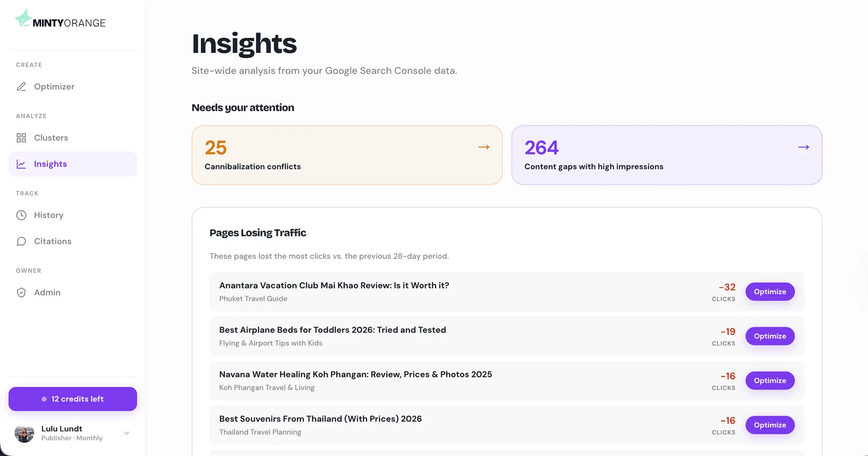This screenshot has width=868, height=456.
Task: Click the Site-wide analysis subtitle text
Action: click(324, 71)
